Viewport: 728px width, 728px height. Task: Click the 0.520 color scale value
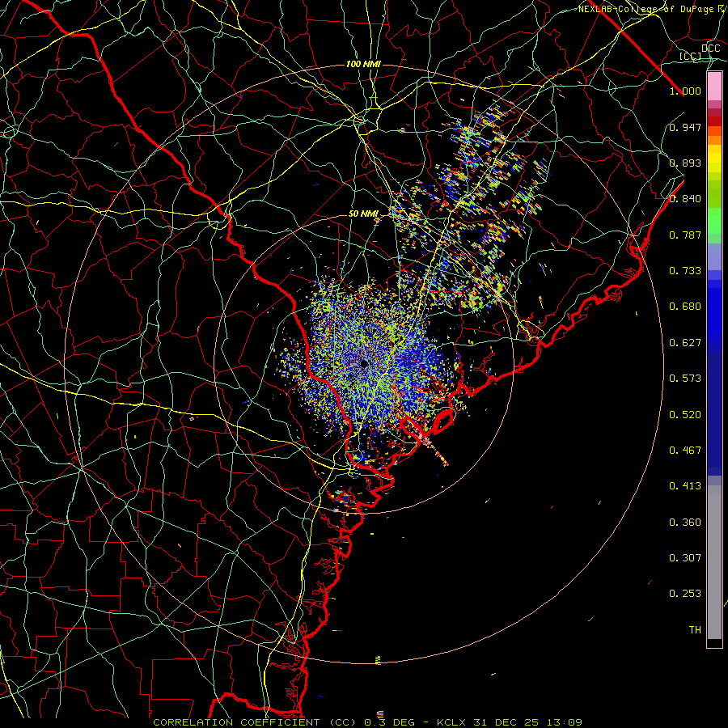click(685, 415)
